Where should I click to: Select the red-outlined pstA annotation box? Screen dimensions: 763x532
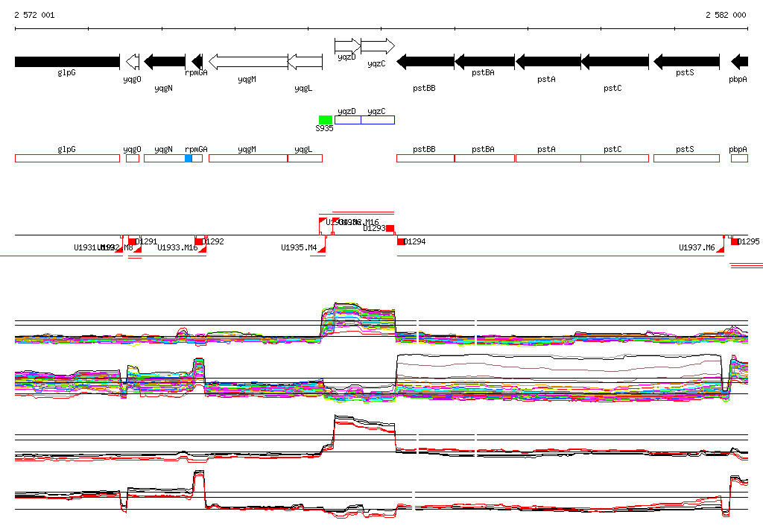point(548,158)
